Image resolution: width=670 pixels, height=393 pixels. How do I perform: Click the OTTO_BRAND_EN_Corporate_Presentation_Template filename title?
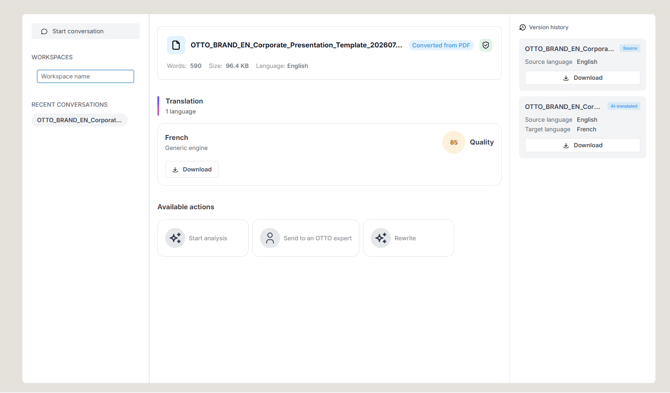click(296, 45)
